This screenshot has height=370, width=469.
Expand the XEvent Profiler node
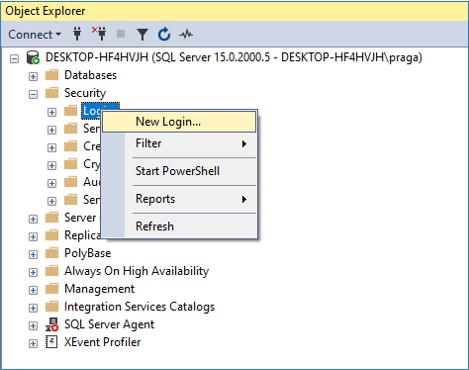click(x=33, y=344)
